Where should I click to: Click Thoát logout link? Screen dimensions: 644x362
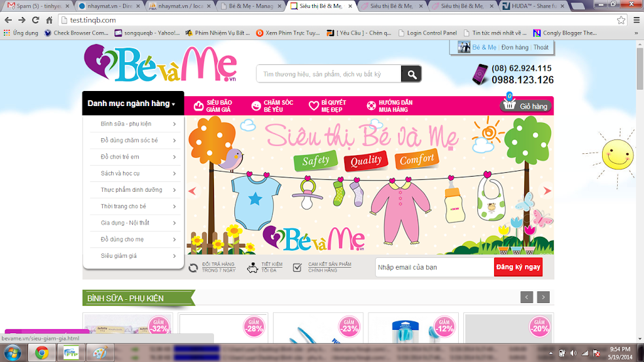tap(541, 47)
